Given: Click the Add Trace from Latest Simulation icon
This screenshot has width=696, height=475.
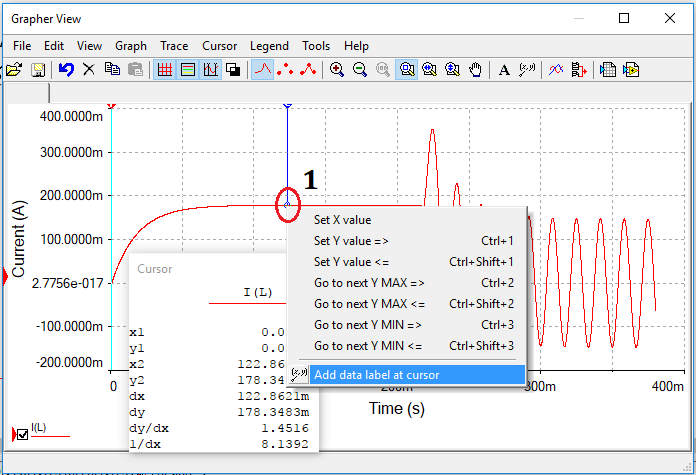Looking at the screenshot, I should (579, 70).
